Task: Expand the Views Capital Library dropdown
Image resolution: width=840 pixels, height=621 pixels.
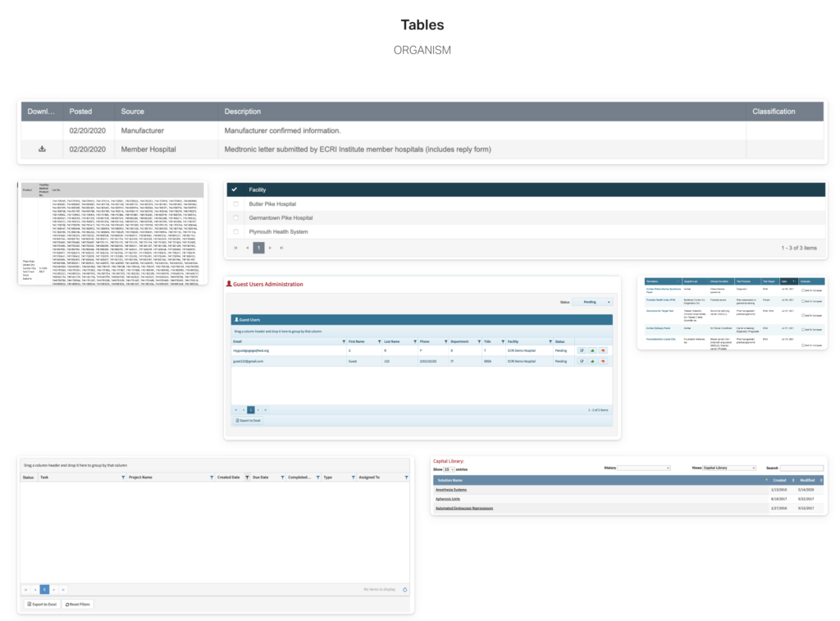Action: pyautogui.click(x=728, y=468)
